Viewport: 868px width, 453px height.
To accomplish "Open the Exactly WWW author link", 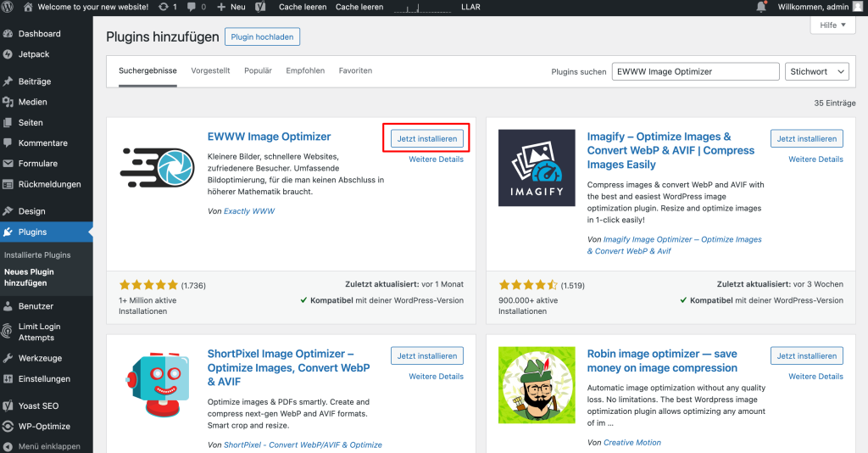I will 249,211.
